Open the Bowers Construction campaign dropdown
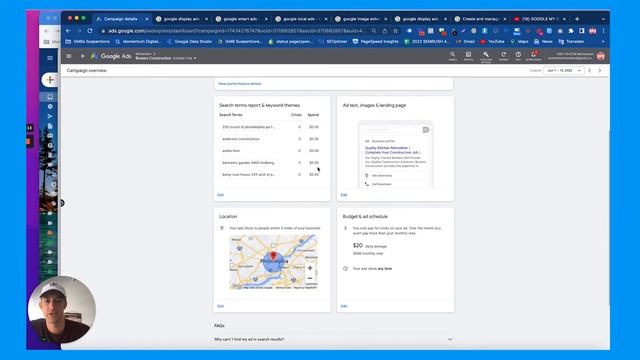The image size is (640, 360). [x=166, y=58]
